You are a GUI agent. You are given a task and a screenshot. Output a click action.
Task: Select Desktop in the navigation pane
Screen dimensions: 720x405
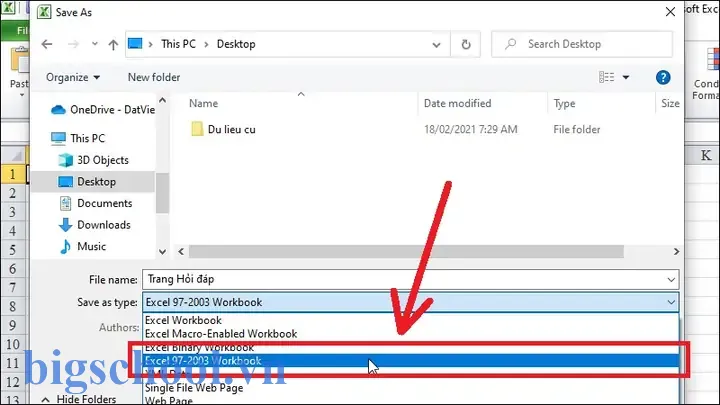point(93,182)
